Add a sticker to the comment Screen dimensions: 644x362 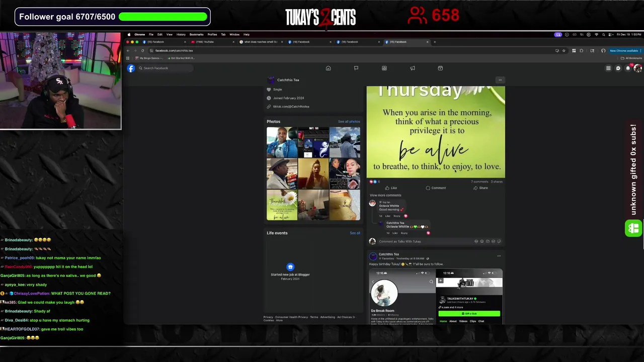tap(499, 241)
